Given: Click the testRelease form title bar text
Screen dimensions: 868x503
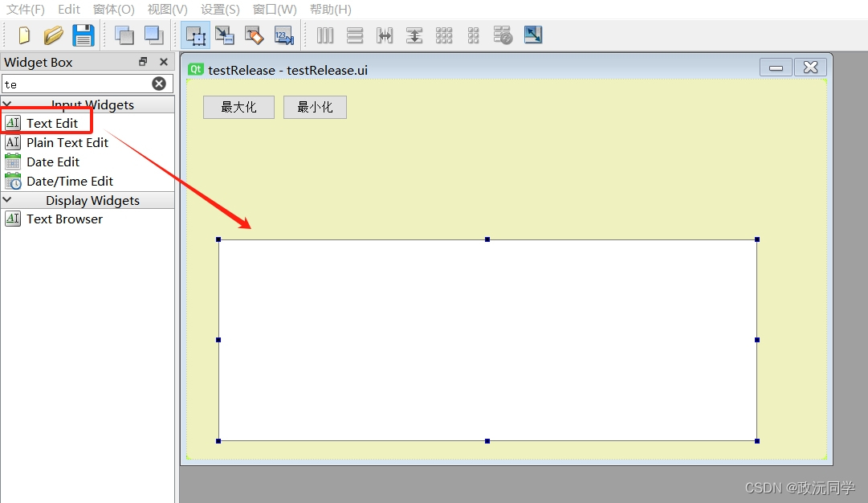Looking at the screenshot, I should pyautogui.click(x=287, y=71).
